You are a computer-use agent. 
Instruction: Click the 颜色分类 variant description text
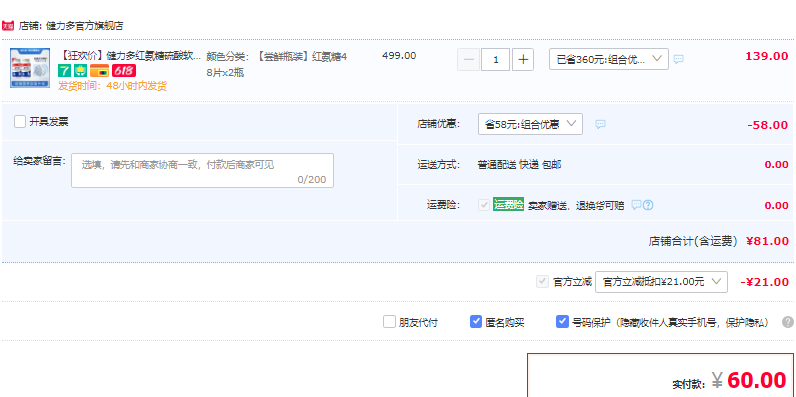[x=277, y=64]
